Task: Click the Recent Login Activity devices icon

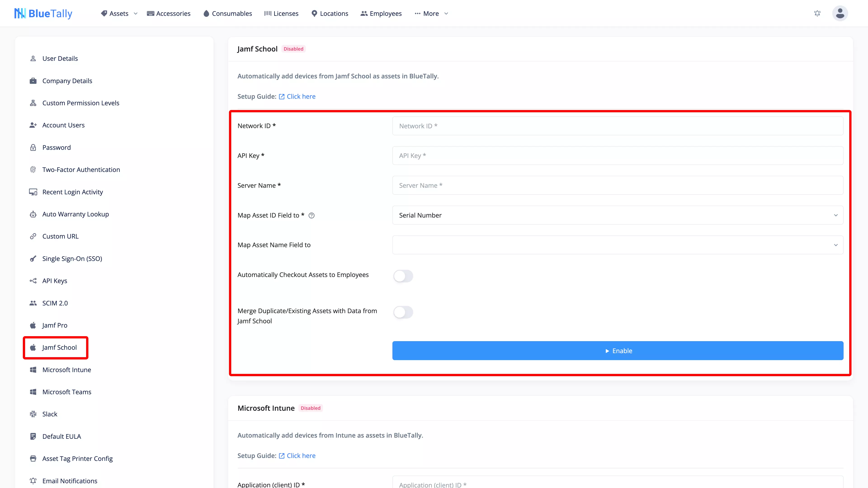Action: point(33,192)
